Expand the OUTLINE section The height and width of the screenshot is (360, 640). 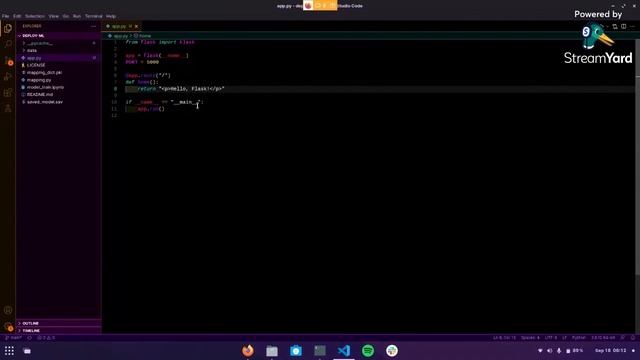(x=58, y=323)
